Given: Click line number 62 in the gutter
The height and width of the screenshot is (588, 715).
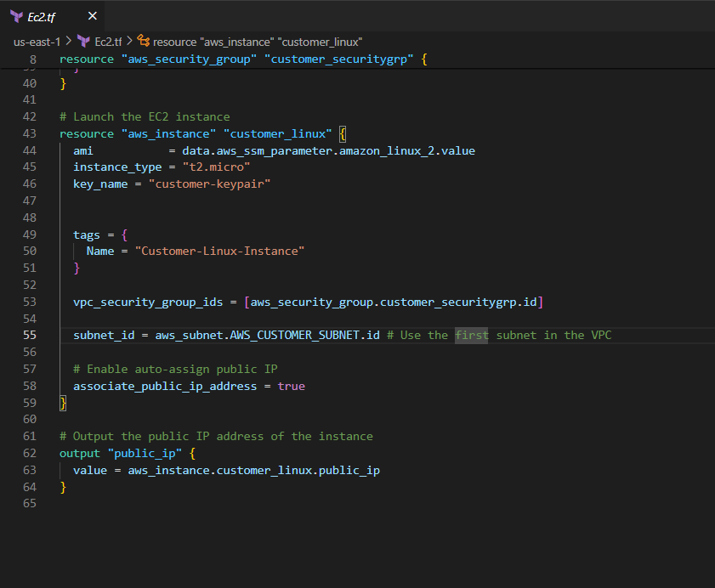Looking at the screenshot, I should pyautogui.click(x=30, y=453).
